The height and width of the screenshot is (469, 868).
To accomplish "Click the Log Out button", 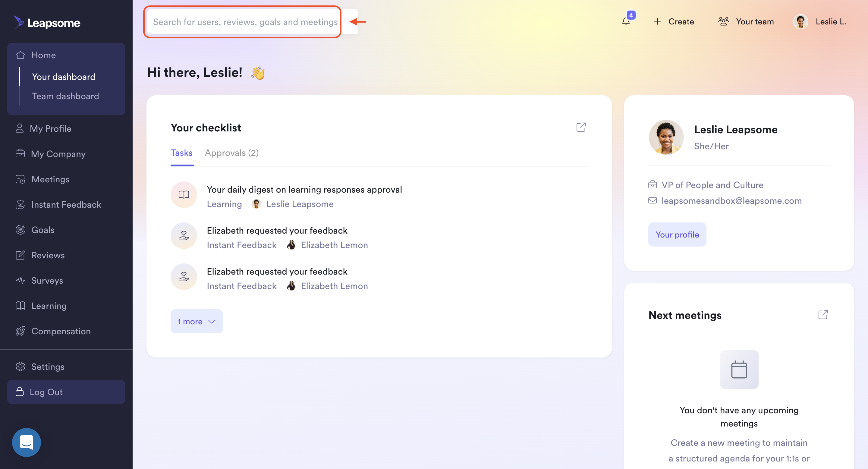I will pyautogui.click(x=66, y=392).
